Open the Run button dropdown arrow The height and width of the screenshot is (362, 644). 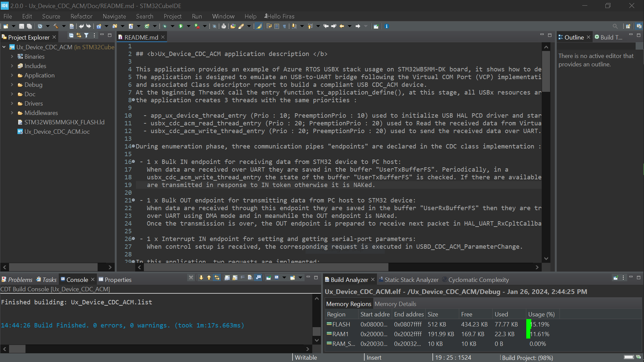(x=189, y=26)
